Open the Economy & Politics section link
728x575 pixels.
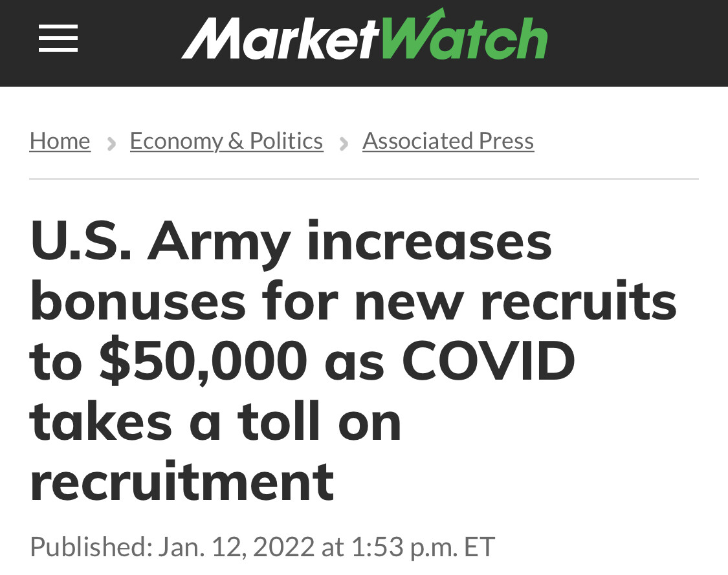tap(226, 140)
